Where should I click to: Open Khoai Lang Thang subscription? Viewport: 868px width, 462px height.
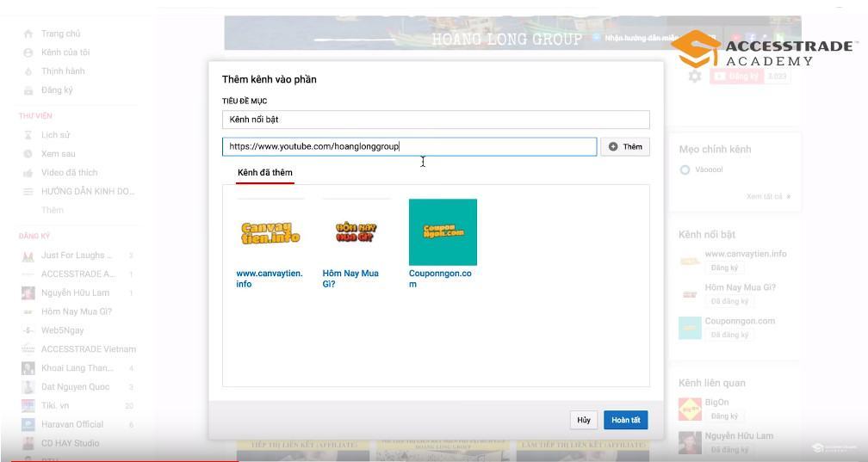point(77,368)
